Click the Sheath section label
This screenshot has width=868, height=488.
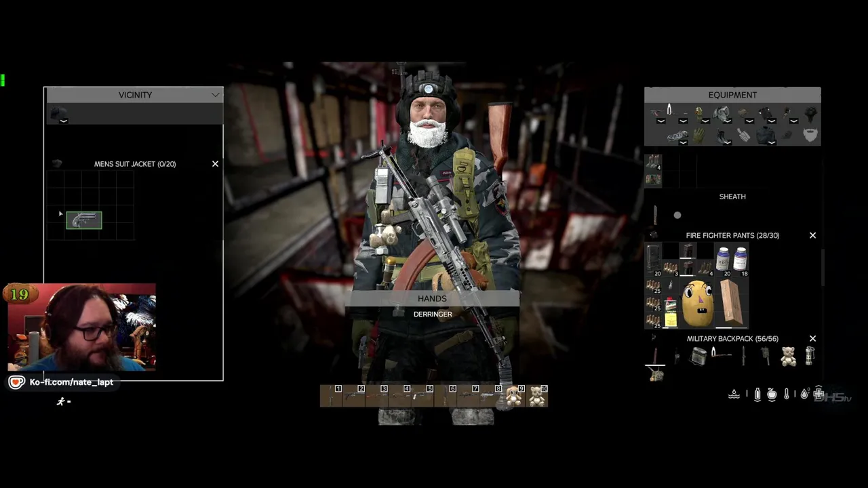732,197
